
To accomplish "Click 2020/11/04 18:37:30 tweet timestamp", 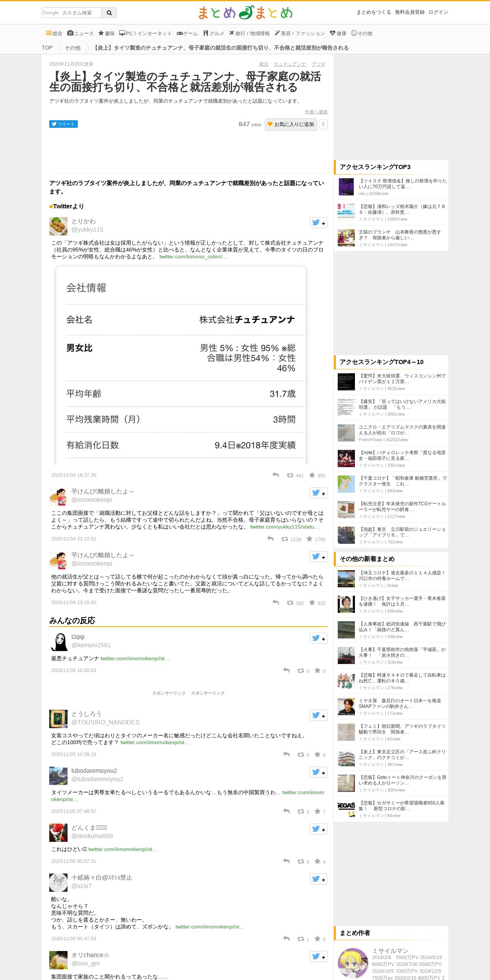I will [74, 475].
